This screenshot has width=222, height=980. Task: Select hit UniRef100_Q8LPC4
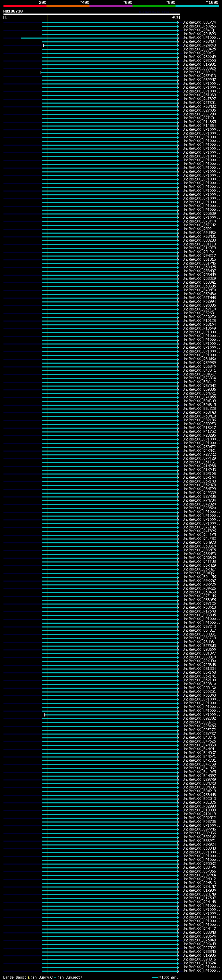[x=199, y=23]
